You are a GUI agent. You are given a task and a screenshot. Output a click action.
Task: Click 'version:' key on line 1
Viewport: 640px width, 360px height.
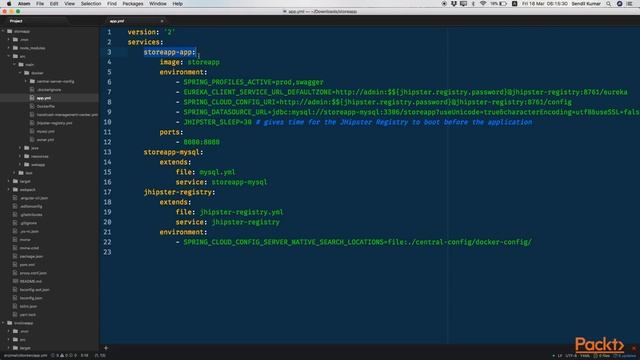pos(143,32)
